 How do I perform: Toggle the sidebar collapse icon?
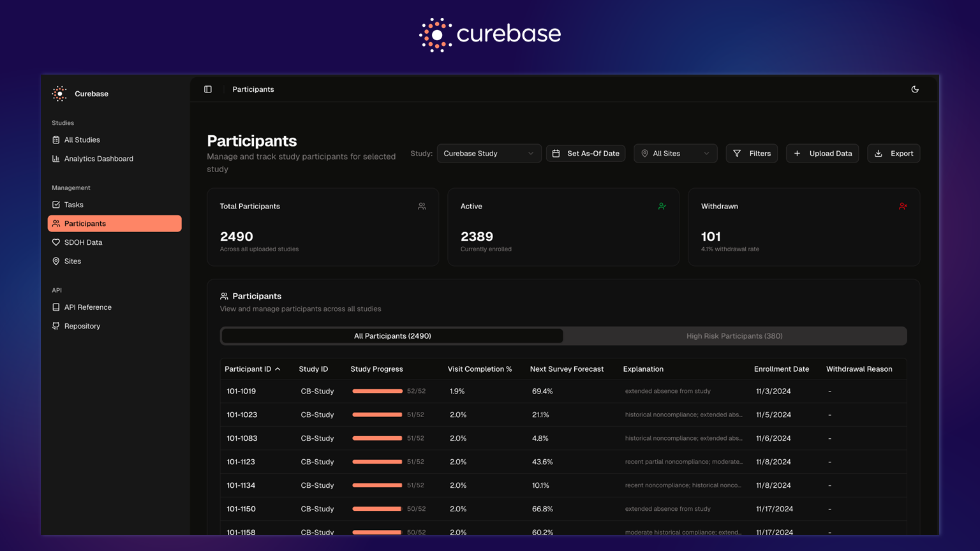point(208,89)
